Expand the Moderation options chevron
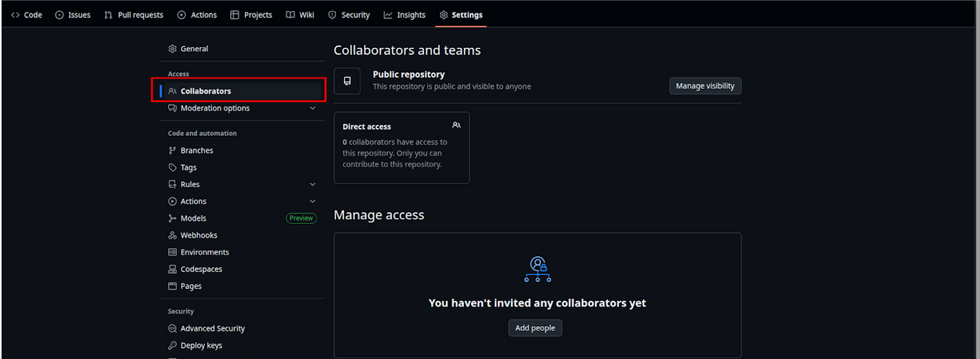980x359 pixels. point(313,108)
